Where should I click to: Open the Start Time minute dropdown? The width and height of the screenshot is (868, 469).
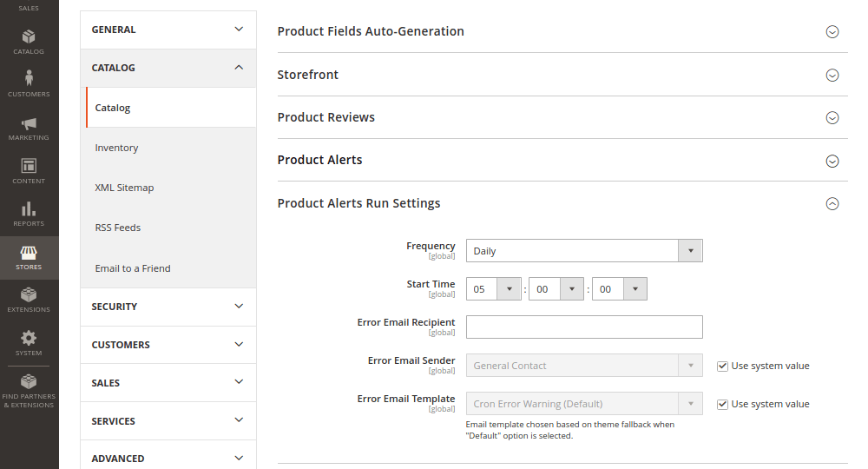[x=556, y=289]
